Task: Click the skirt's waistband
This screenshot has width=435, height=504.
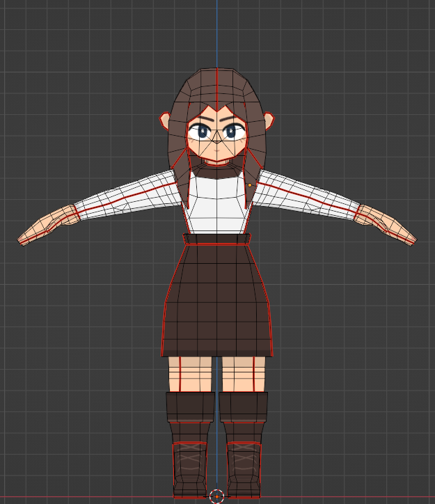Action: (217, 239)
